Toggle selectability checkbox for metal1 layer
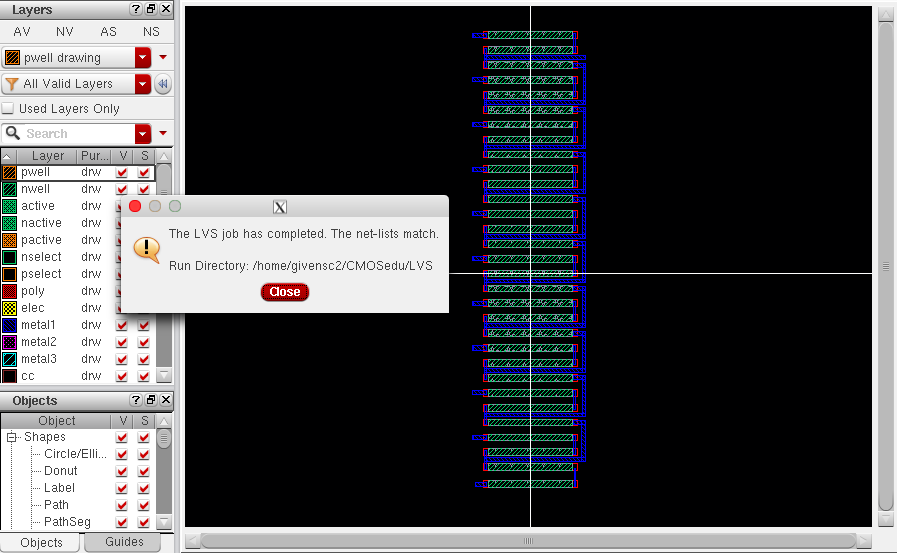The width and height of the screenshot is (897, 553). (x=144, y=325)
